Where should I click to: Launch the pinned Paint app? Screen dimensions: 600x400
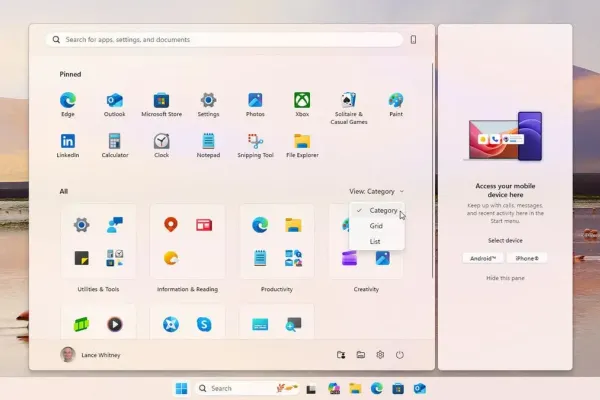(396, 104)
